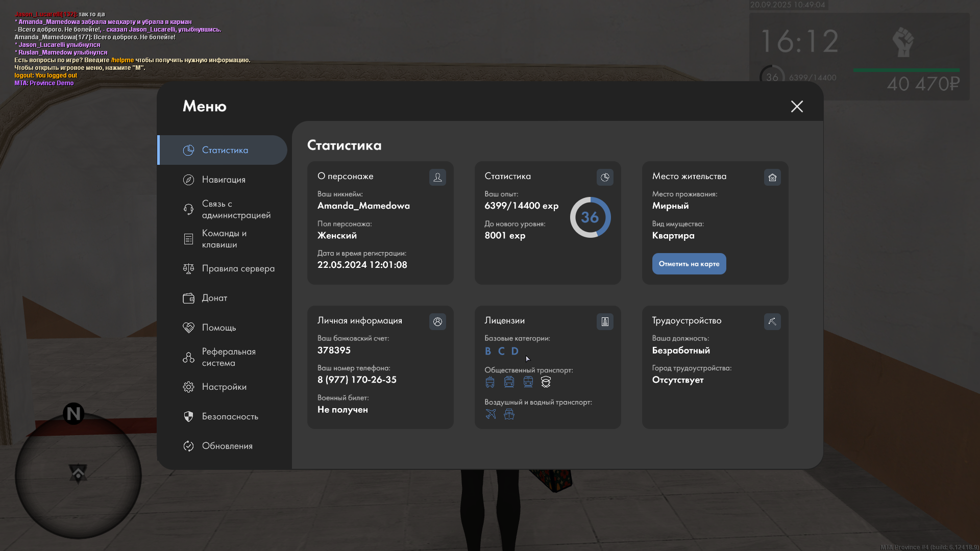Click the level 36 circular progress ring

(x=590, y=217)
